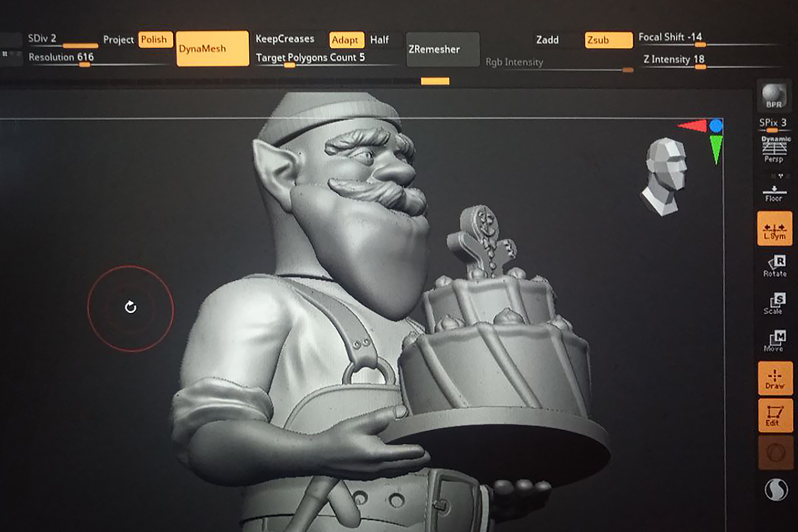Disable Zsub mode

point(608,40)
